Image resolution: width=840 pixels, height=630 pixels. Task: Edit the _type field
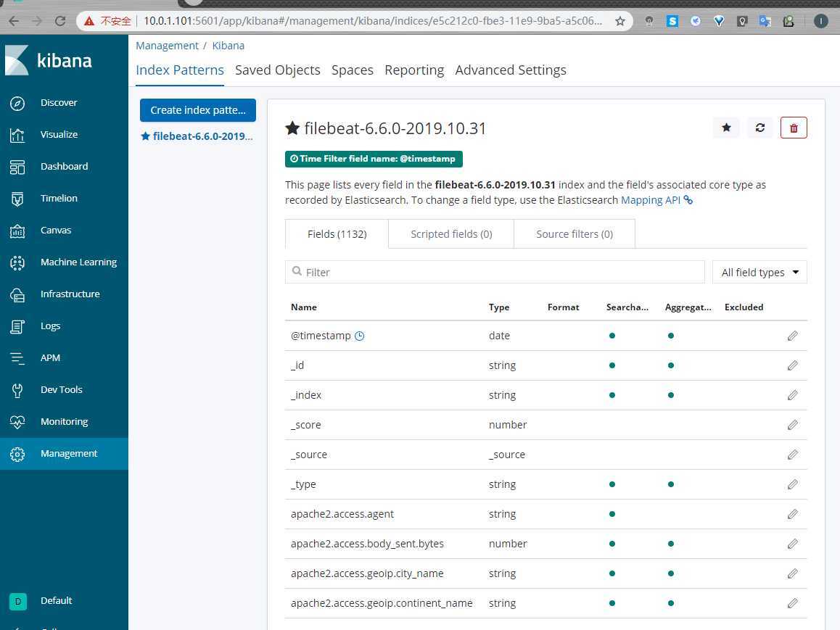click(x=793, y=484)
